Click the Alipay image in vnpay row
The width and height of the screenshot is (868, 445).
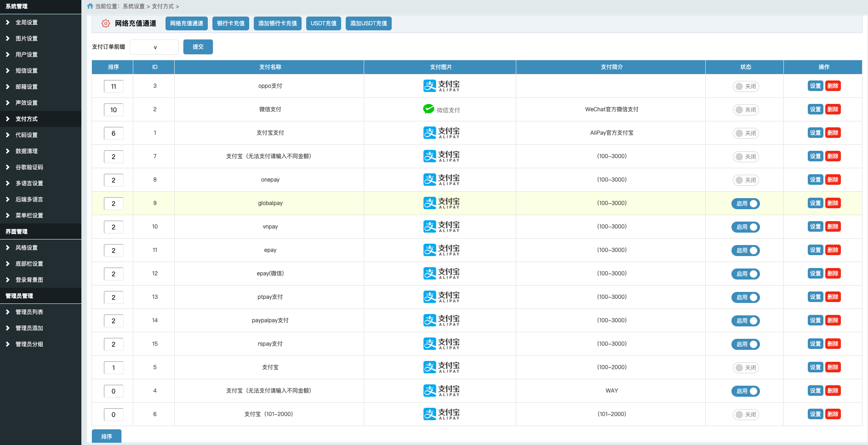point(441,227)
